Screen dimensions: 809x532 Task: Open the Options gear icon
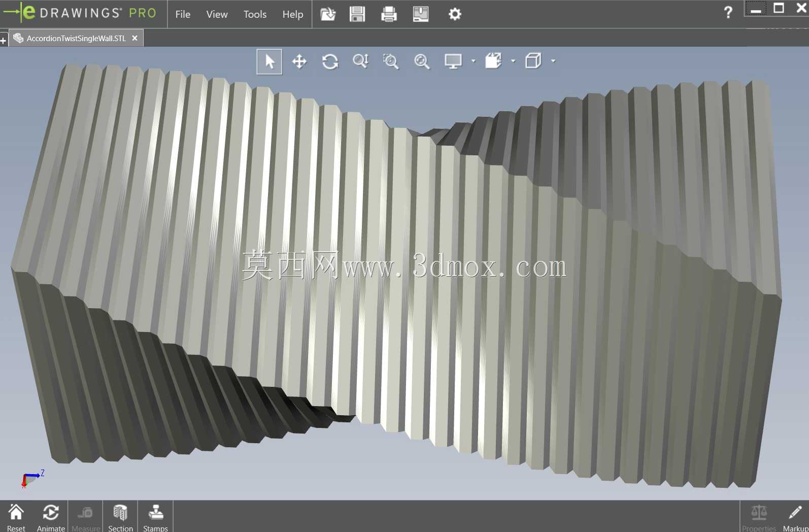pyautogui.click(x=455, y=14)
